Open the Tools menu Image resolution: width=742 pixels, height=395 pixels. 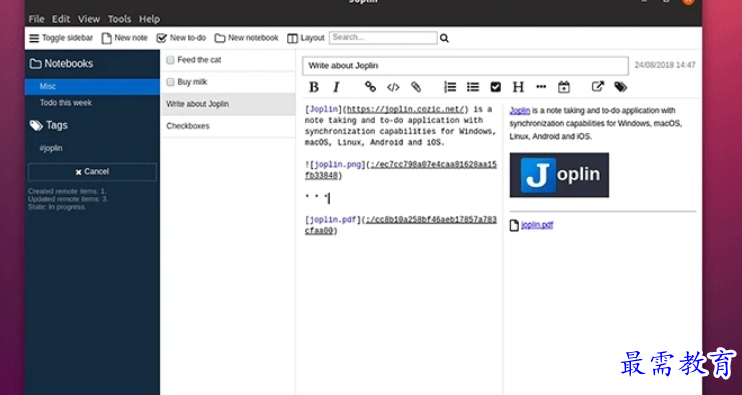[119, 19]
